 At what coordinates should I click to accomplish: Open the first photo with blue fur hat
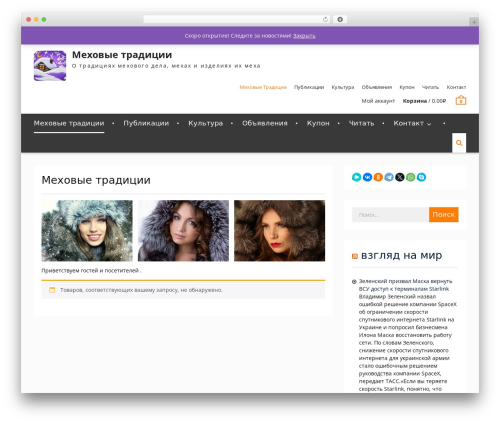point(87,231)
